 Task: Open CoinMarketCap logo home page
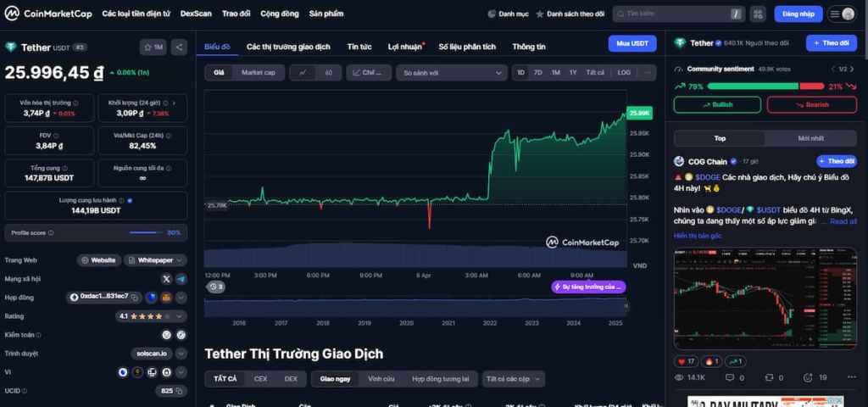(x=47, y=14)
